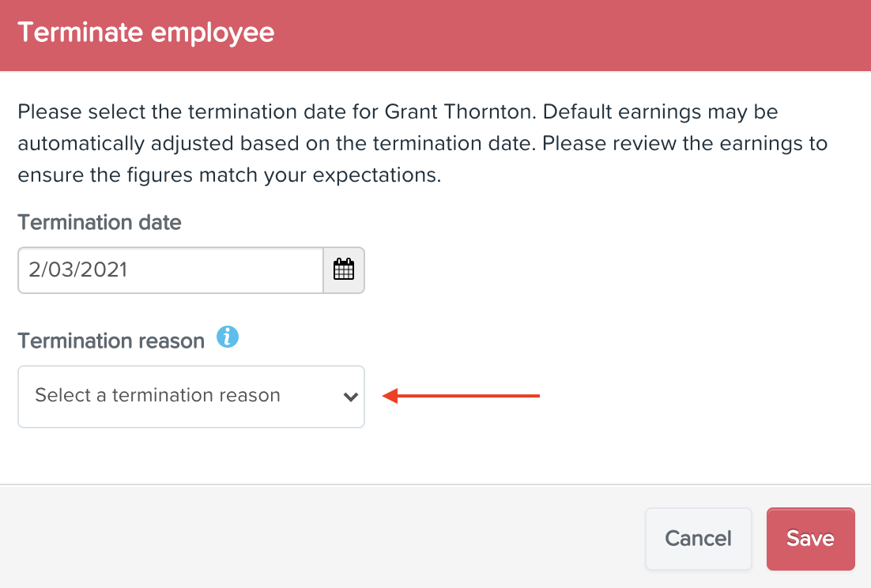Click the Terminate employee header title
Viewport: 871px width, 588px height.
click(146, 32)
